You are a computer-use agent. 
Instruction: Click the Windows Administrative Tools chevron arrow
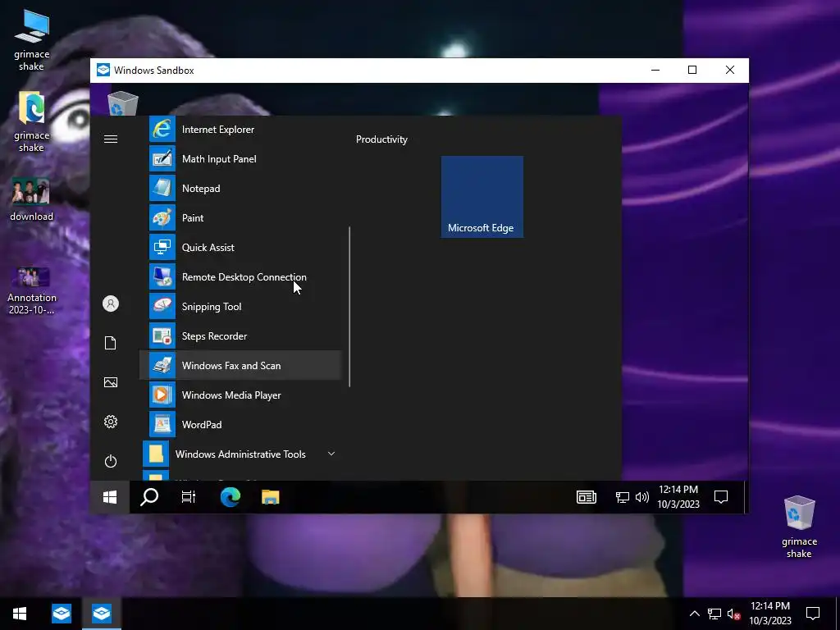(x=331, y=454)
